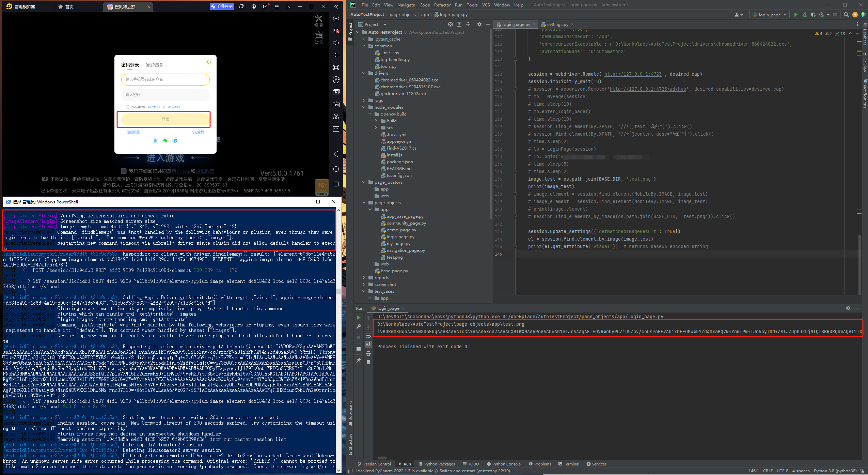868x475 pixels.
Task: Clear run console with trash icon
Action: click(x=368, y=362)
